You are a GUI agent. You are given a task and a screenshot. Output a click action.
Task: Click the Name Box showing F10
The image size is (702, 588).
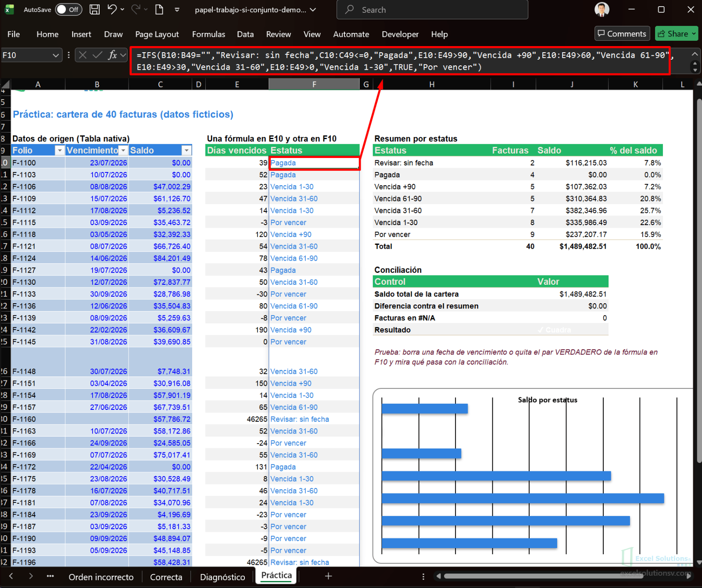[26, 55]
